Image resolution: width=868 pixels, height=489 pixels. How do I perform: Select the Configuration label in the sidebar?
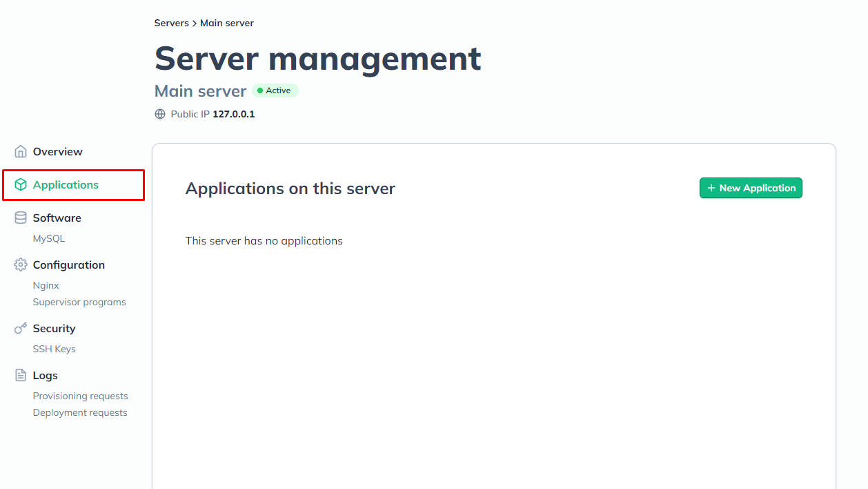[x=69, y=265]
